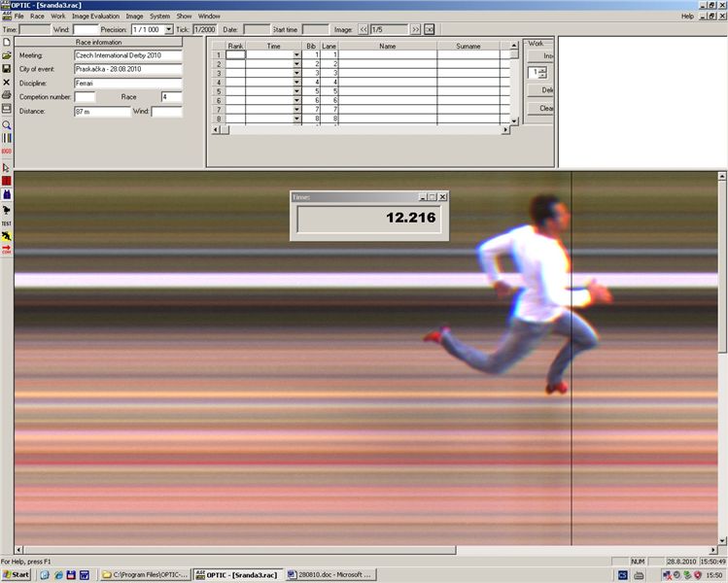Open the Time dropdown in results row 7
Image resolution: width=728 pixels, height=583 pixels.
point(296,110)
